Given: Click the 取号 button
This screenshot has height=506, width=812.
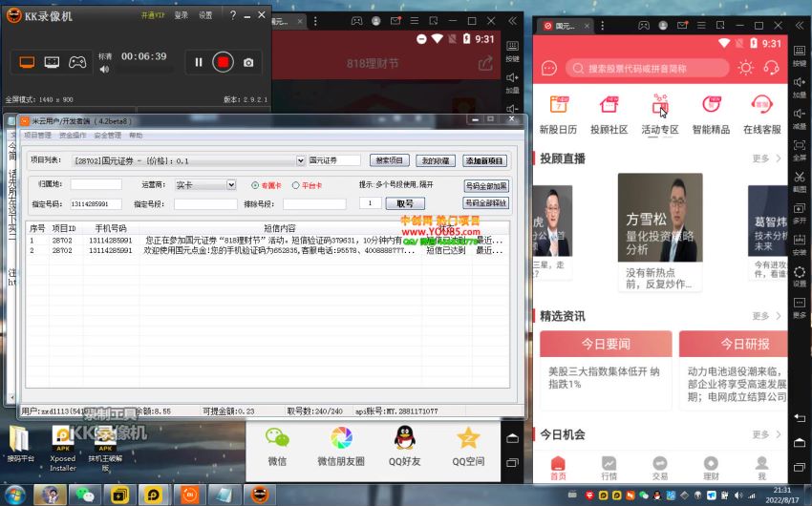Looking at the screenshot, I should 405,203.
